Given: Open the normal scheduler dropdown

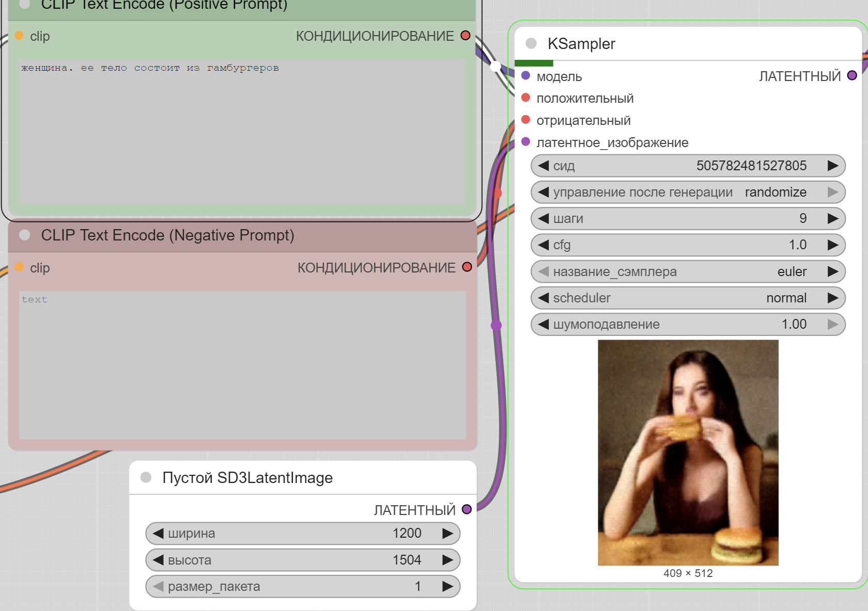Looking at the screenshot, I should click(786, 298).
